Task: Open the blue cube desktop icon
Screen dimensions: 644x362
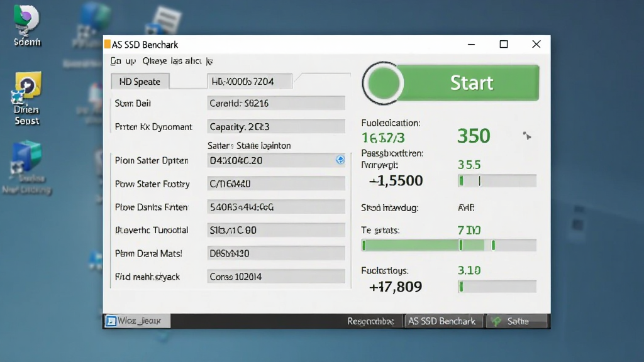Action: 26,167
